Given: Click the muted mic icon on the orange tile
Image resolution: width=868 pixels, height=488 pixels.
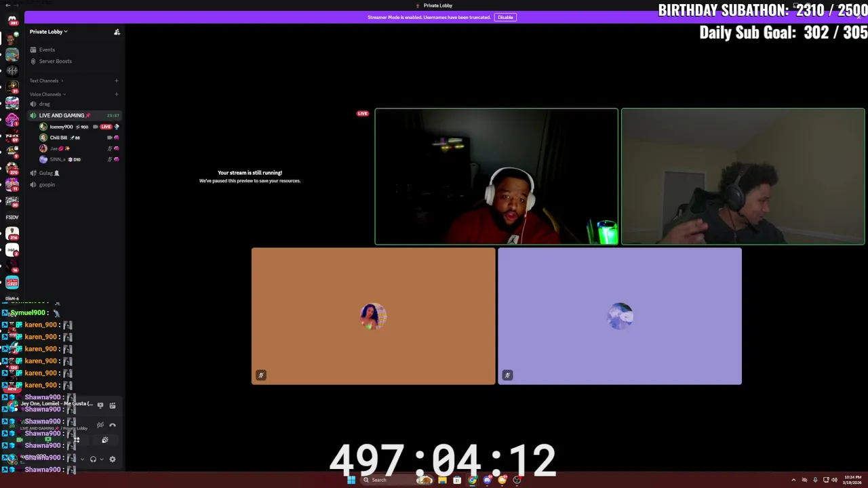Looking at the screenshot, I should pos(261,375).
